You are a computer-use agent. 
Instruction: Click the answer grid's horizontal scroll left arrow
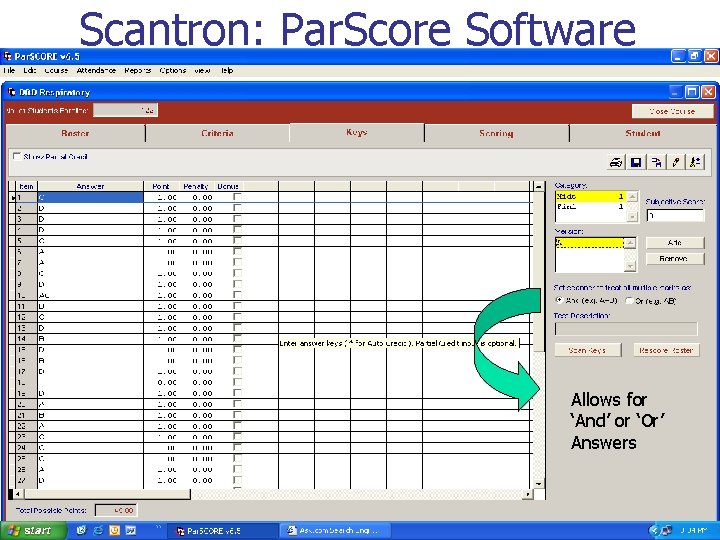coord(17,494)
